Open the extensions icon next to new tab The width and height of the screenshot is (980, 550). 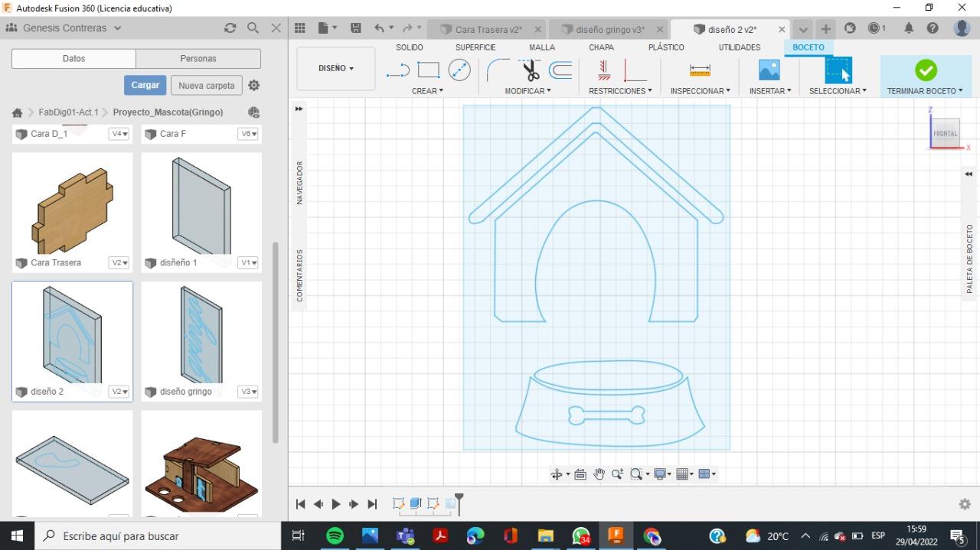click(850, 28)
